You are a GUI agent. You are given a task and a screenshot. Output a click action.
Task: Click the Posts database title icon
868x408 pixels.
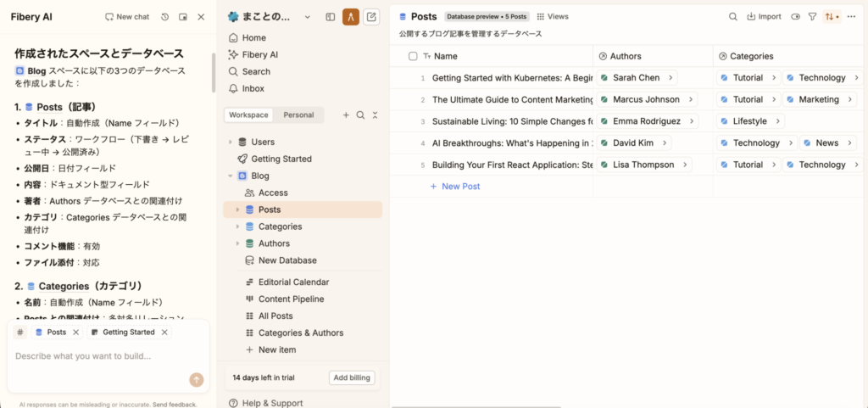coord(403,17)
